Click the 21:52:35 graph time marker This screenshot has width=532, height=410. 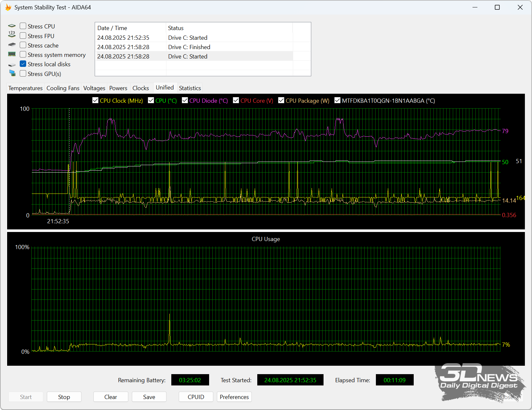58,221
